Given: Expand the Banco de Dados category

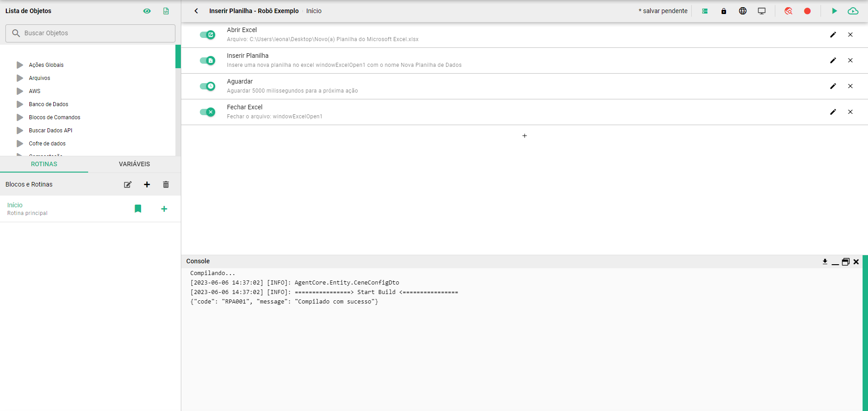Looking at the screenshot, I should point(20,104).
